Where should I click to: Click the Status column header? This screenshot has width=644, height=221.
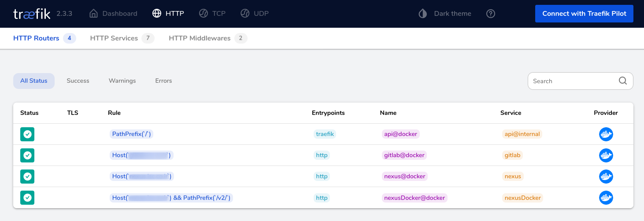click(30, 113)
